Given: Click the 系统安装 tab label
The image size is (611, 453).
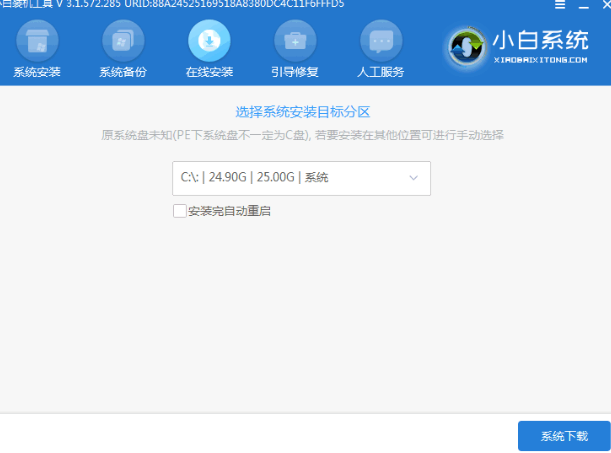Looking at the screenshot, I should pos(37,72).
